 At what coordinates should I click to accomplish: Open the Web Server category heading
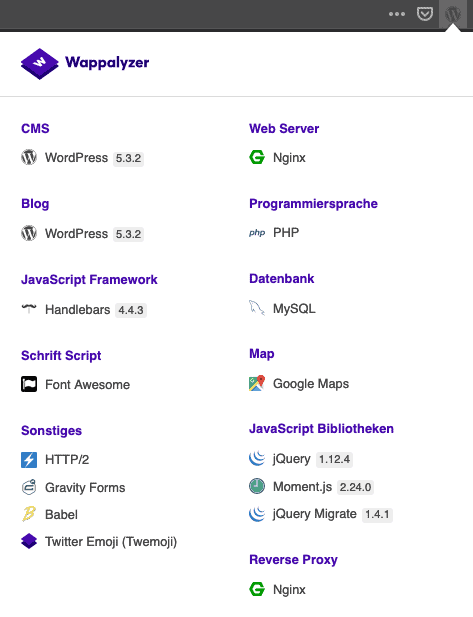(284, 129)
